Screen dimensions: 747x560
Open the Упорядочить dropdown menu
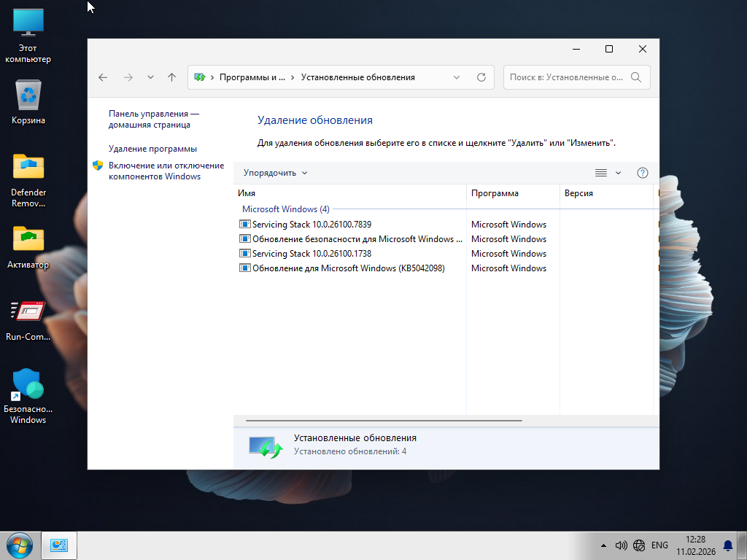tap(275, 173)
